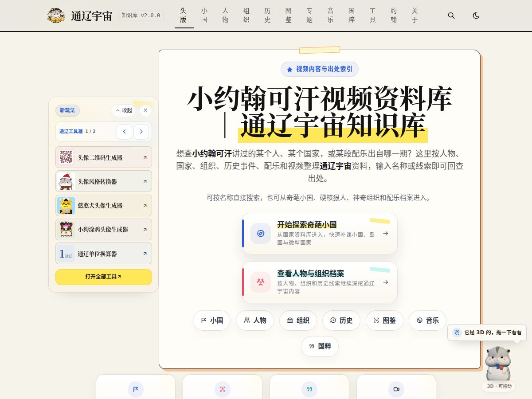Click the 通辽宇宙 site title
Image resolution: width=532 pixels, height=399 pixels.
(91, 16)
